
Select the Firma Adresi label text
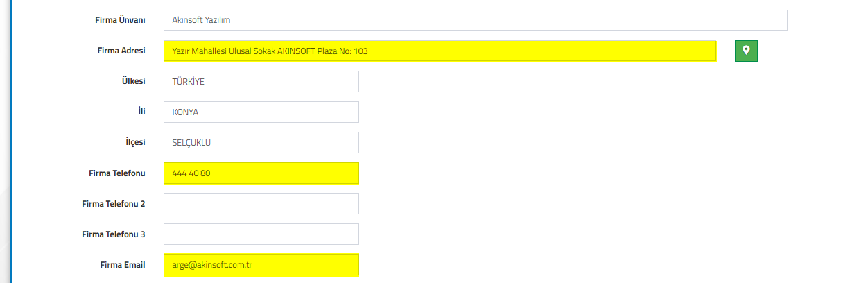(x=121, y=51)
